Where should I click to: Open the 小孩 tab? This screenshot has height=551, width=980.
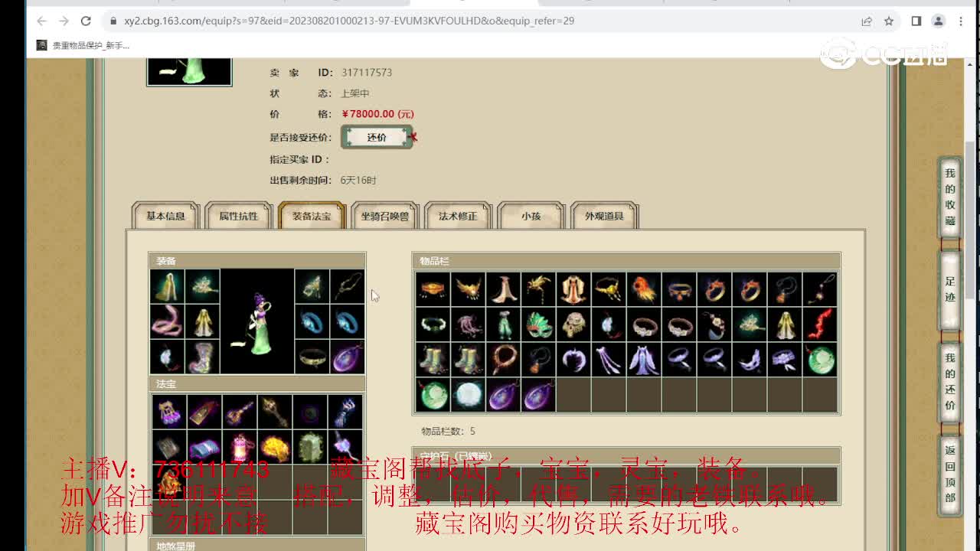pos(531,216)
